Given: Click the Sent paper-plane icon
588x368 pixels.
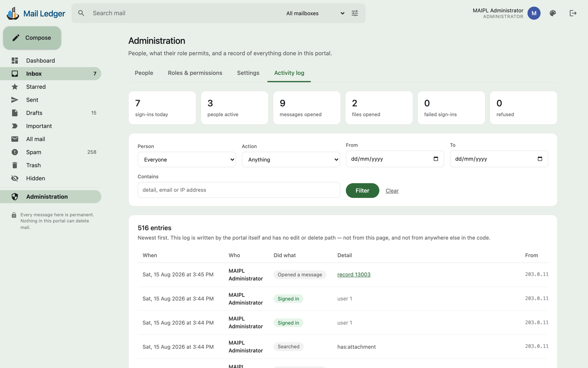Looking at the screenshot, I should [x=15, y=100].
